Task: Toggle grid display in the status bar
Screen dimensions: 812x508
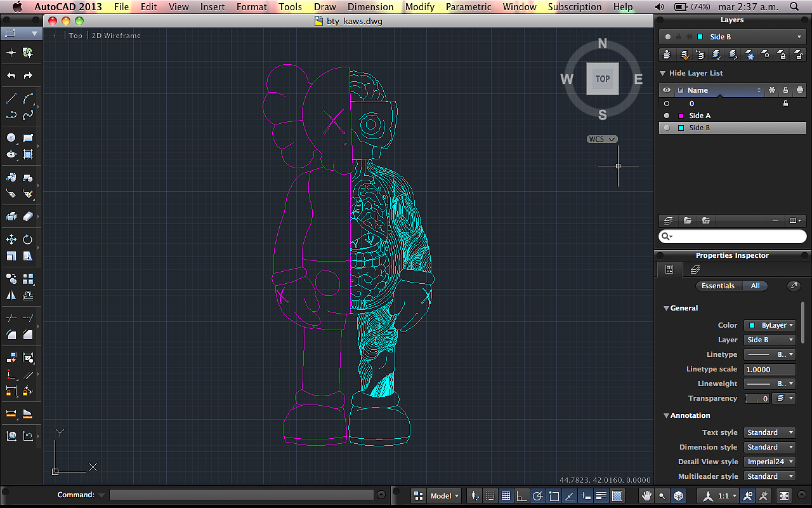Action: tap(506, 495)
